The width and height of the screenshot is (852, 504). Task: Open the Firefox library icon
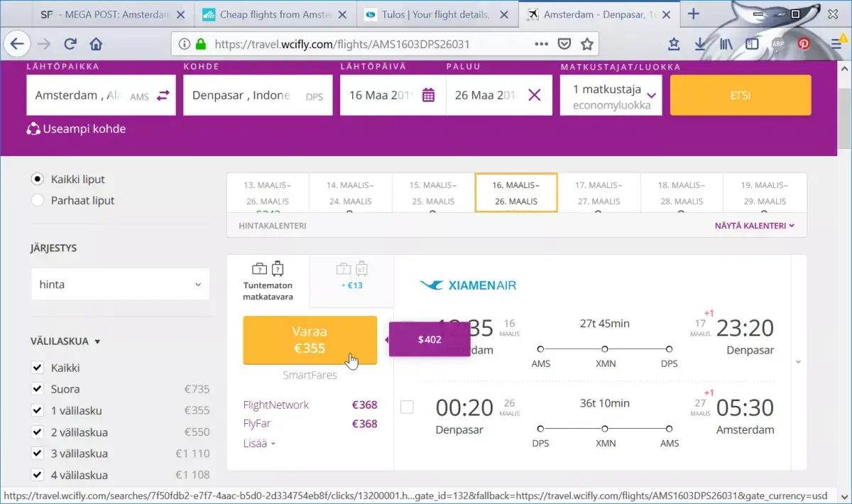[x=726, y=44]
